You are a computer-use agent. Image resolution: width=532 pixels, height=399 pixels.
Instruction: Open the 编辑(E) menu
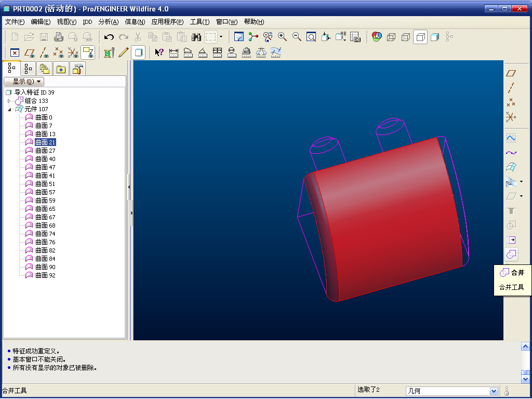(x=41, y=22)
